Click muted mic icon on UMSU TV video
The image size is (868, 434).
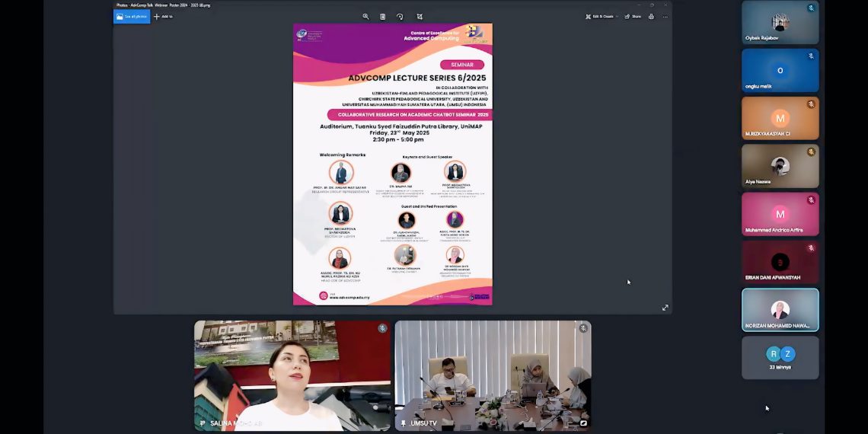(x=583, y=328)
